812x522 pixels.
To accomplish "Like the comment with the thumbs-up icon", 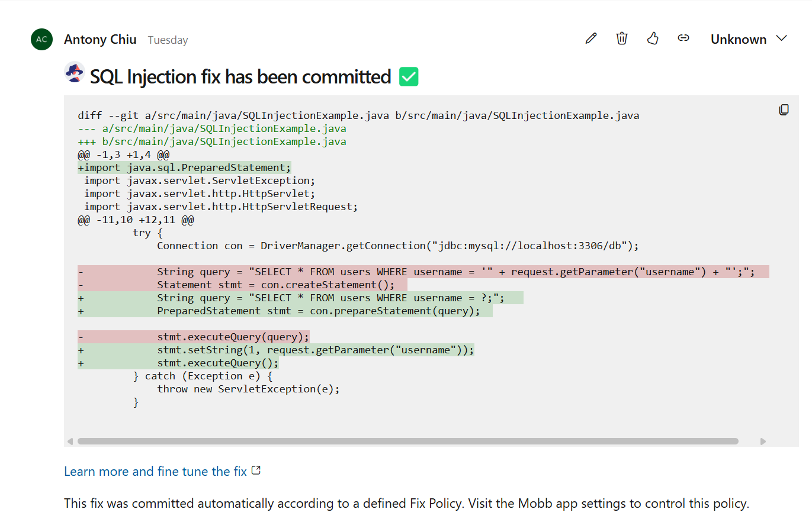I will point(653,39).
